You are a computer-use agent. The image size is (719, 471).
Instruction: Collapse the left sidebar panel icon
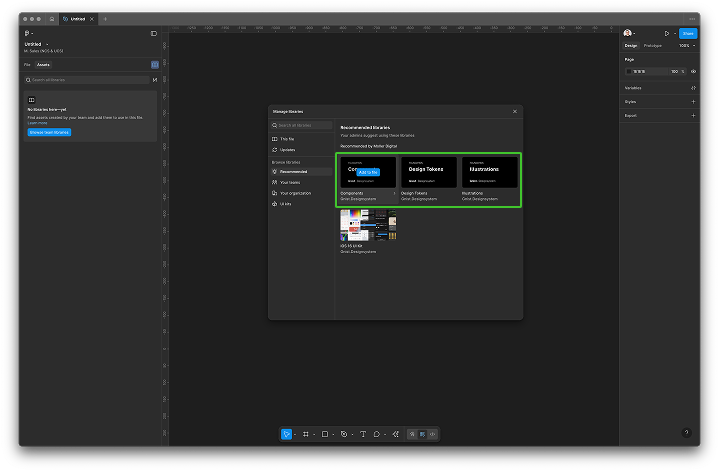[154, 33]
